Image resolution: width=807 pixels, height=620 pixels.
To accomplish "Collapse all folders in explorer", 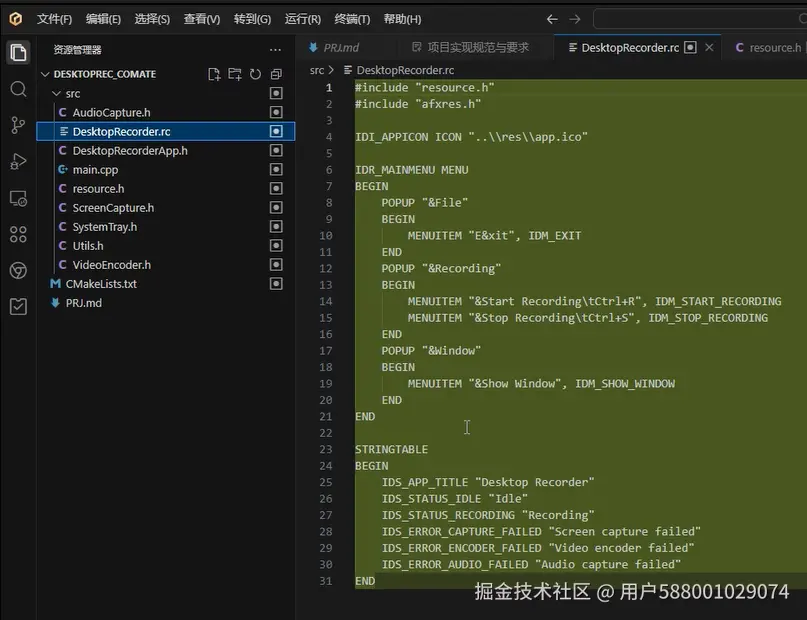I will [276, 74].
